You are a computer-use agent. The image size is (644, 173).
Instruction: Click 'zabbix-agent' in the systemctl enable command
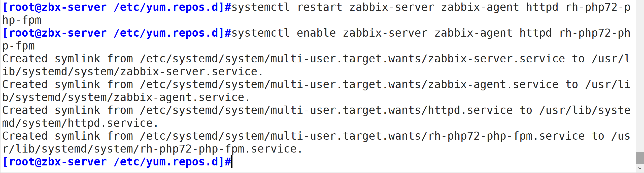click(473, 33)
